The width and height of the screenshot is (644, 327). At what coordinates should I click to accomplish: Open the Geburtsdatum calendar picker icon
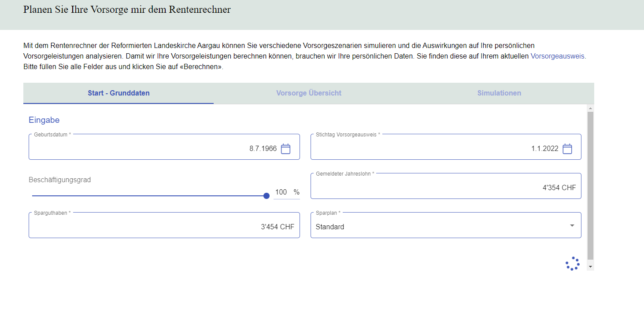coord(285,149)
